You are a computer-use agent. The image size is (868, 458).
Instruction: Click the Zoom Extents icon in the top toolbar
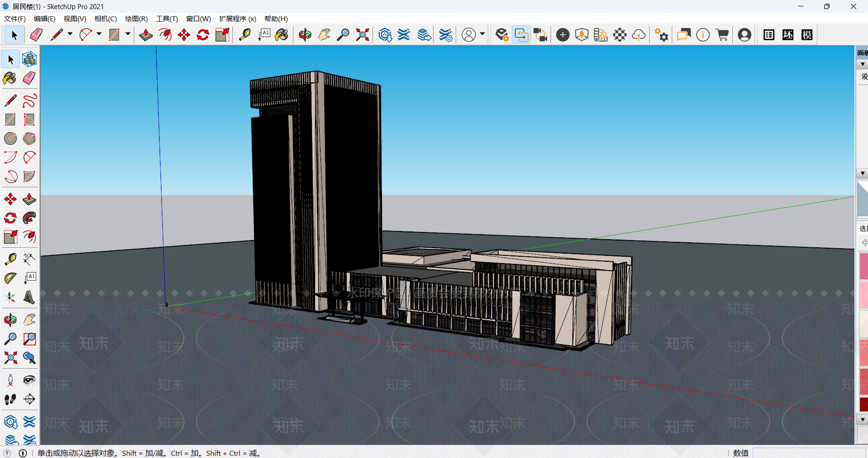point(362,35)
